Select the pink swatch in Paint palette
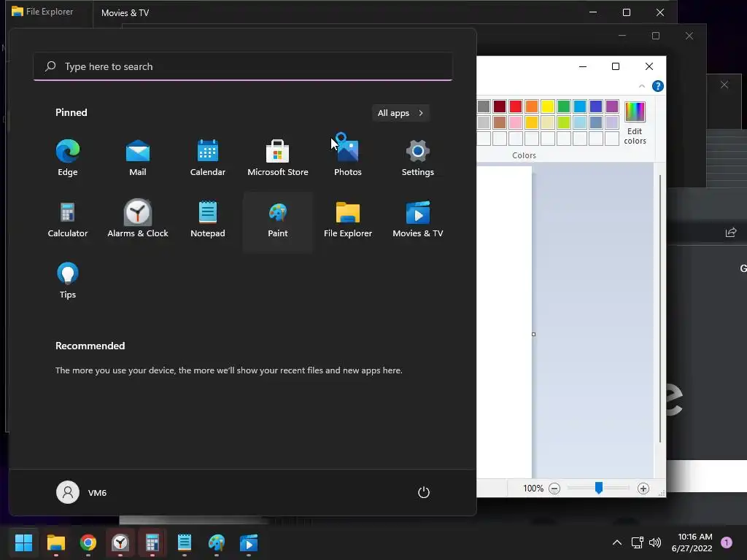 tap(516, 122)
